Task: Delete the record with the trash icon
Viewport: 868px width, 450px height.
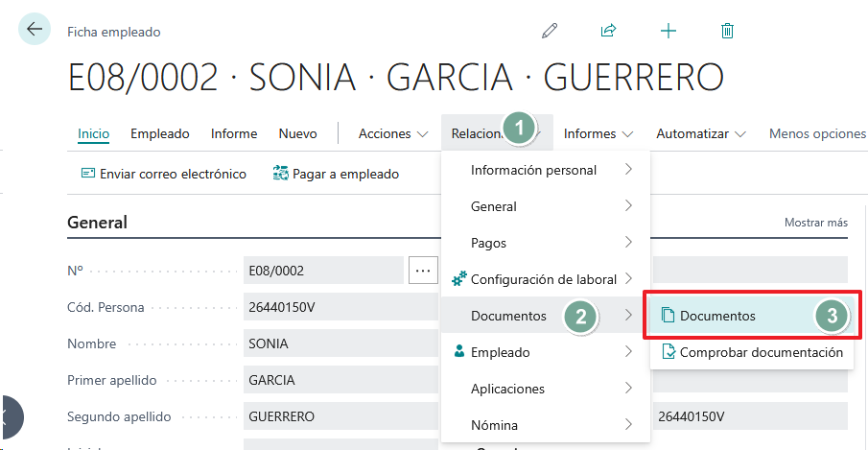Action: pyautogui.click(x=727, y=31)
